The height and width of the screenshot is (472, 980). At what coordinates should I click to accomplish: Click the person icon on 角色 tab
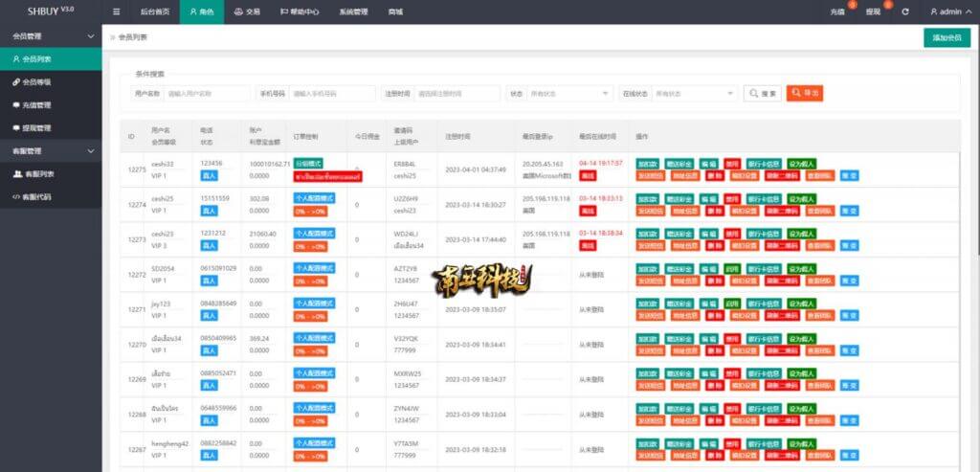193,11
